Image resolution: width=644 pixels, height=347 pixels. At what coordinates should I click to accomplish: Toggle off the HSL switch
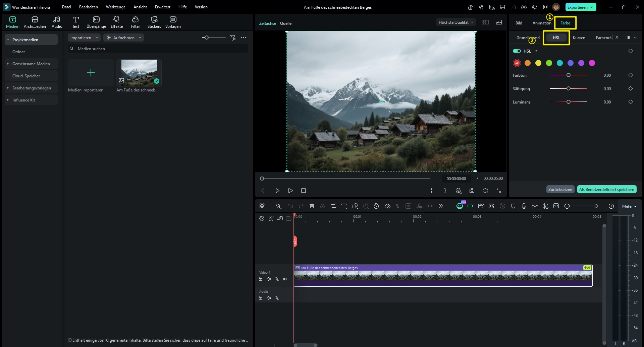pos(516,51)
